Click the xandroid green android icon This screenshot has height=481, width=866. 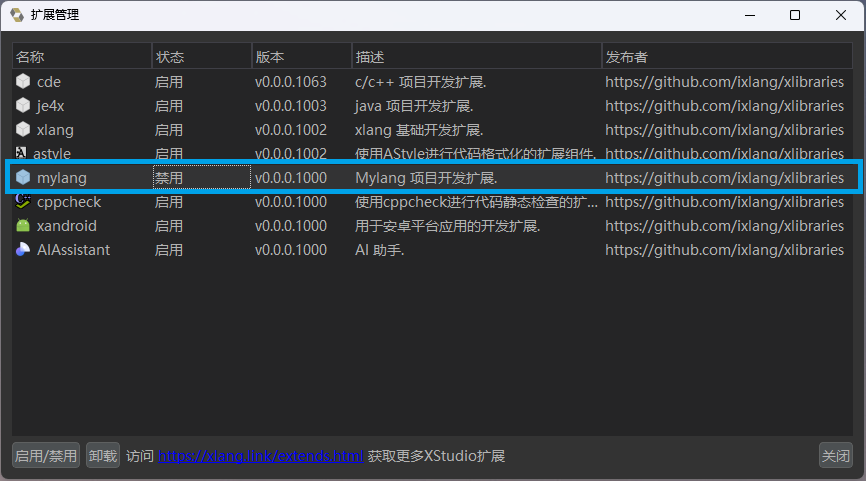coord(23,225)
